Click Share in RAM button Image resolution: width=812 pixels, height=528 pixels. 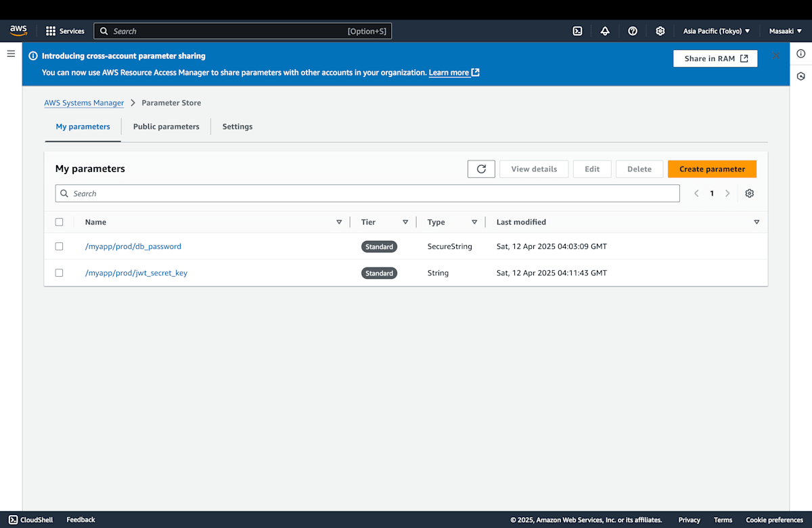715,59
